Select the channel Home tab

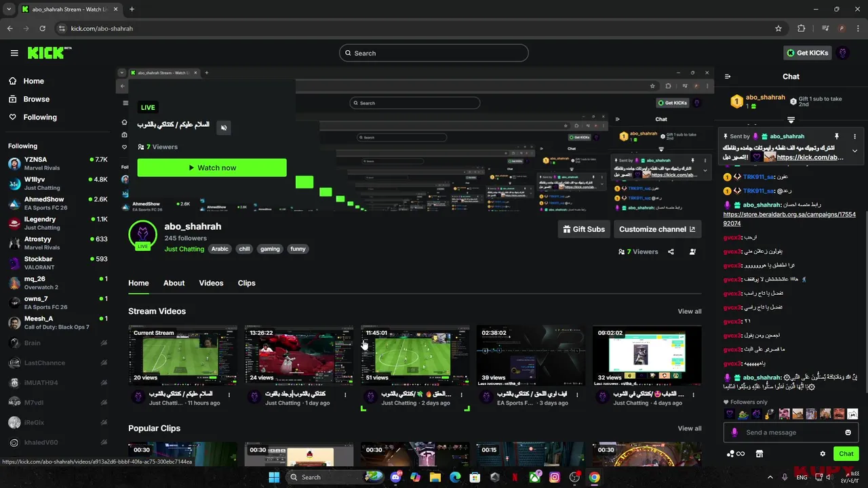pos(138,283)
